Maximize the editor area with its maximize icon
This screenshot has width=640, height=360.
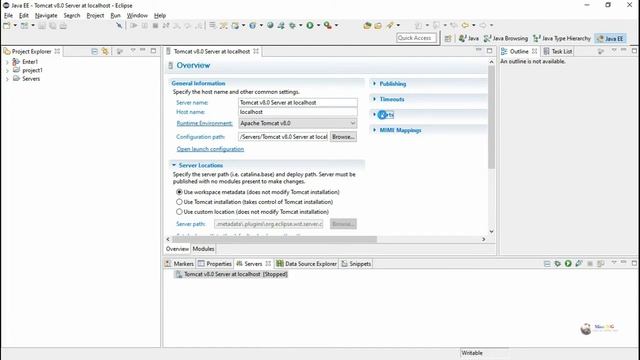pyautogui.click(x=489, y=51)
